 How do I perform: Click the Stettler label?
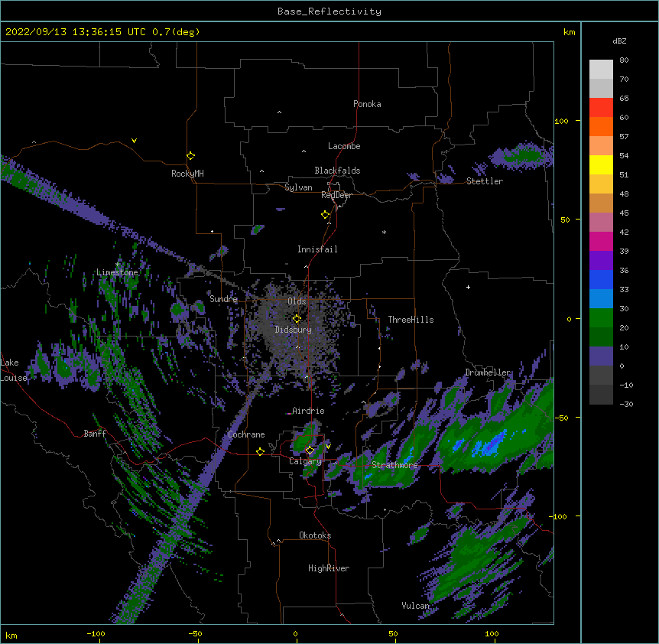pos(485,181)
